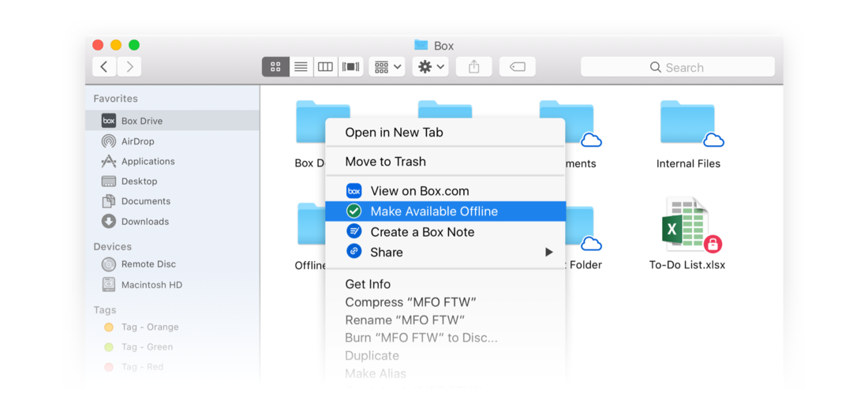This screenshot has width=868, height=400.
Task: Click the Devices section header
Action: [x=112, y=246]
